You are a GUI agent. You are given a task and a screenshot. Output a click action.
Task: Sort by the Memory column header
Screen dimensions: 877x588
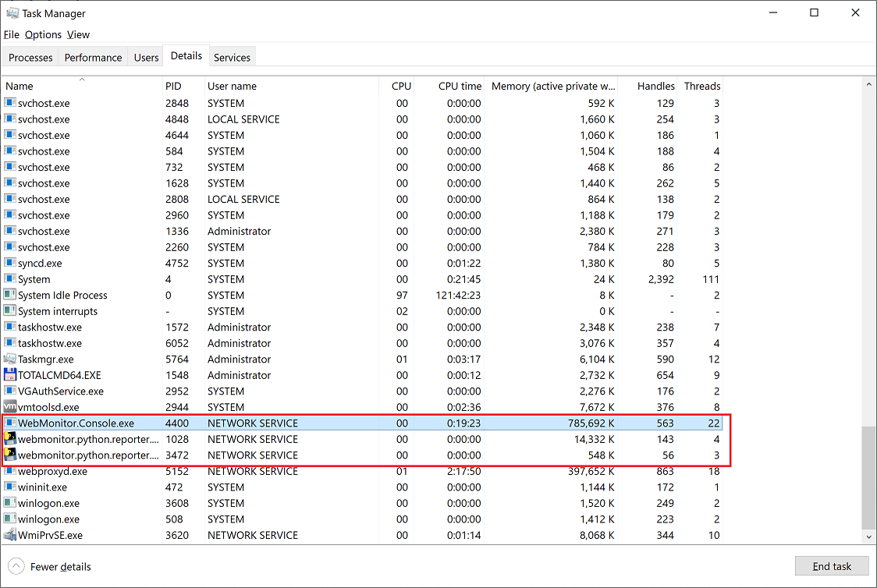[x=551, y=86]
